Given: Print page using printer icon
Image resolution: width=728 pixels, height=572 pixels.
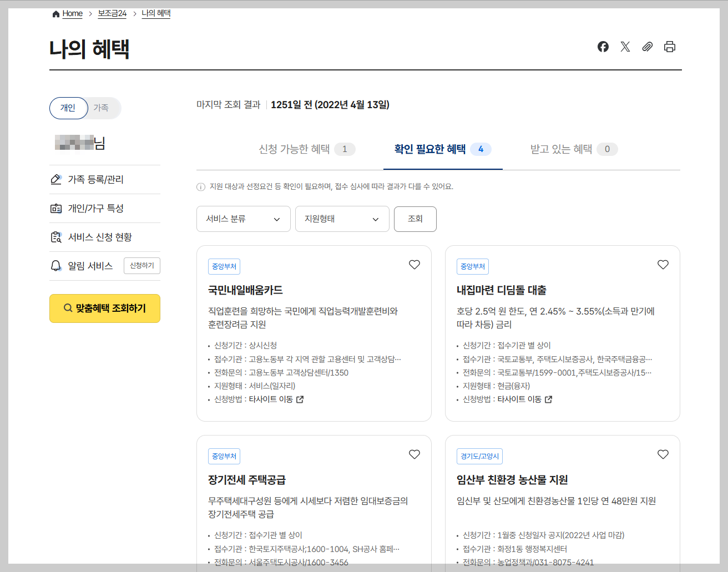Looking at the screenshot, I should click(670, 47).
